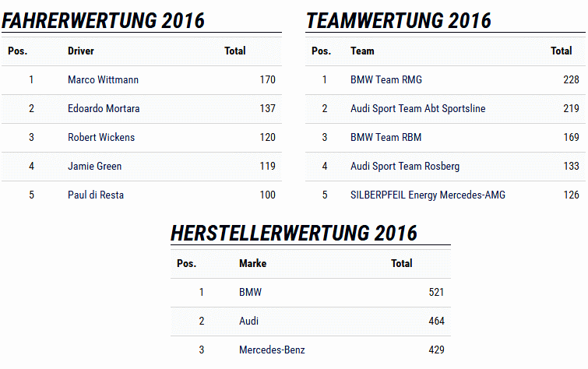Image resolution: width=588 pixels, height=369 pixels.
Task: Choose Paul di Resta's row
Action: click(x=96, y=195)
